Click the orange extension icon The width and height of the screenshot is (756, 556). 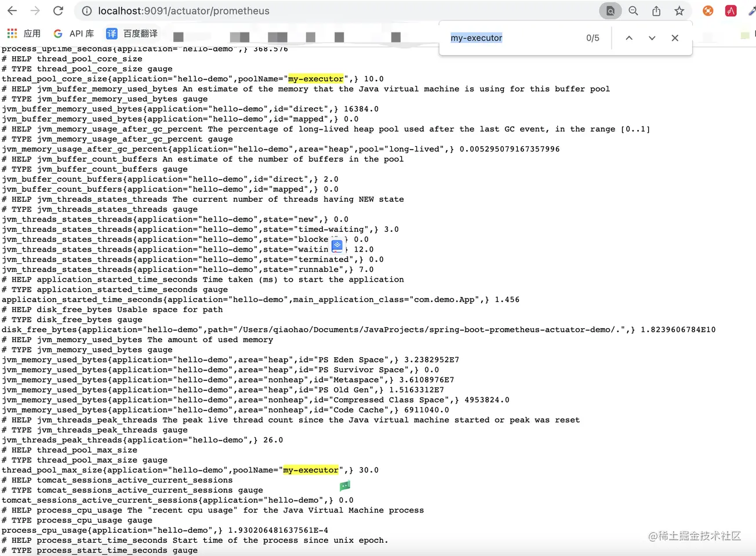pyautogui.click(x=707, y=10)
